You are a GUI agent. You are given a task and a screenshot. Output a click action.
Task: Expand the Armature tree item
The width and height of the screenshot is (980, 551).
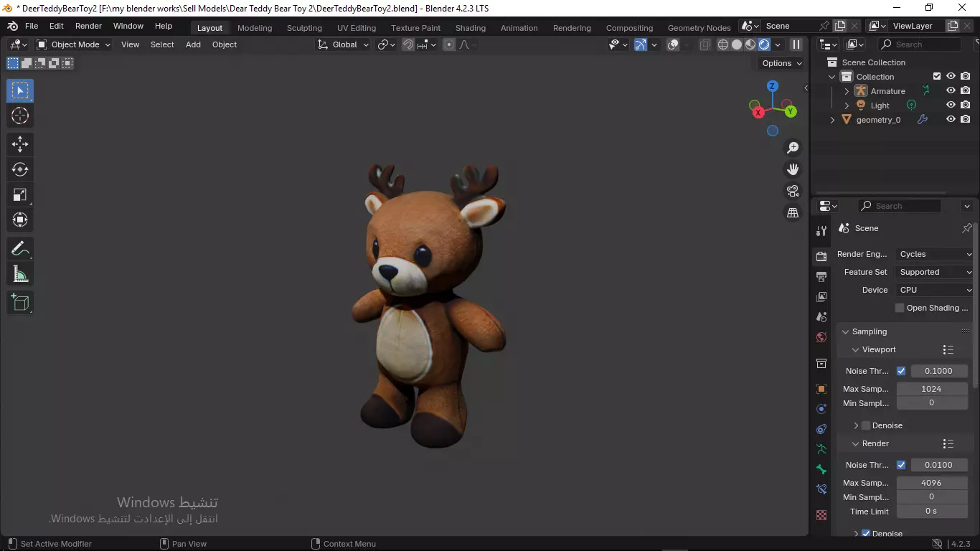(847, 91)
